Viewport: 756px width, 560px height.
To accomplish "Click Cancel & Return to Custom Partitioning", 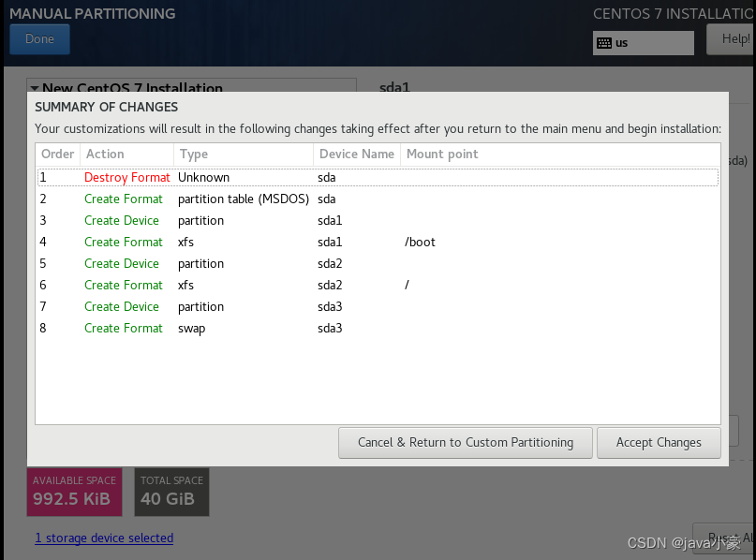I will pyautogui.click(x=466, y=442).
